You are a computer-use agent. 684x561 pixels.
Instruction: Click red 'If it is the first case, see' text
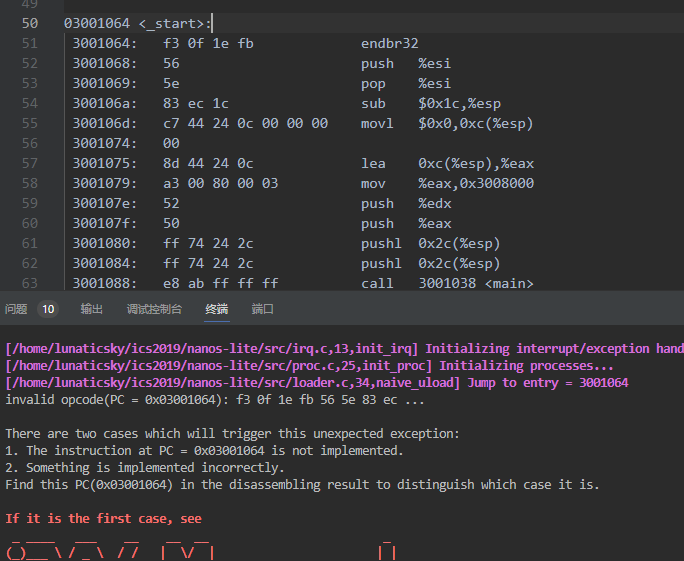point(103,519)
